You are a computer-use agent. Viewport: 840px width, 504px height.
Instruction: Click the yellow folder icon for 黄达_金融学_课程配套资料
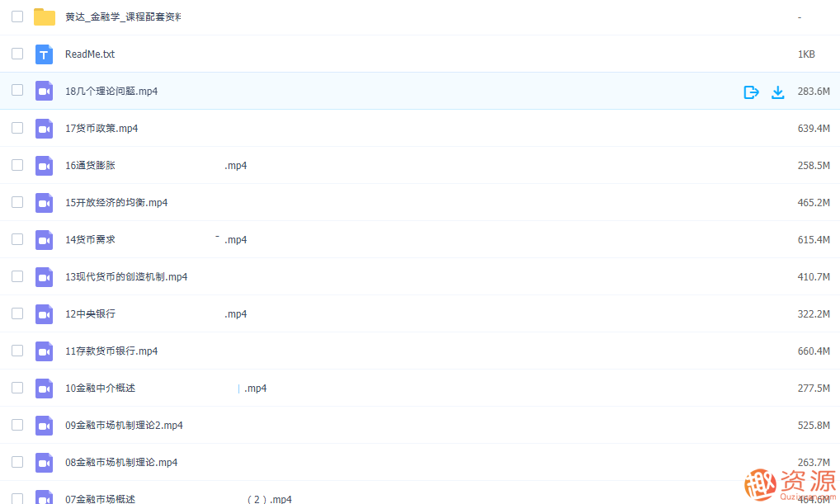(x=44, y=17)
